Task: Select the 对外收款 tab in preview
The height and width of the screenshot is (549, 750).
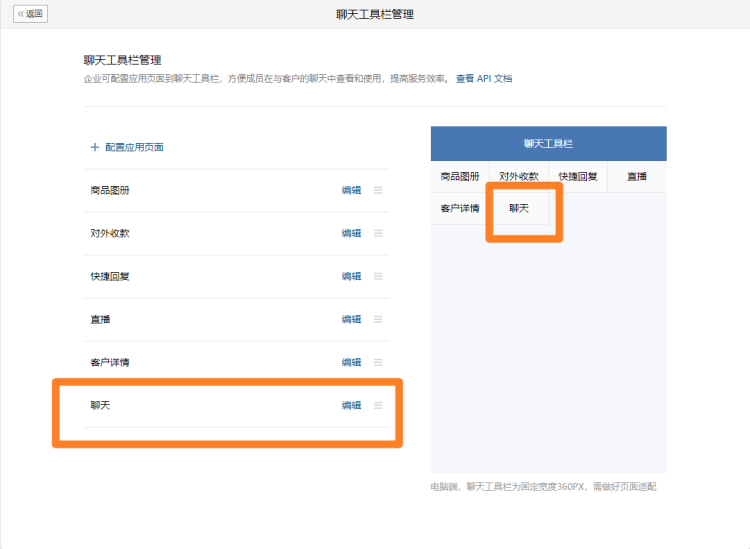Action: click(x=519, y=176)
